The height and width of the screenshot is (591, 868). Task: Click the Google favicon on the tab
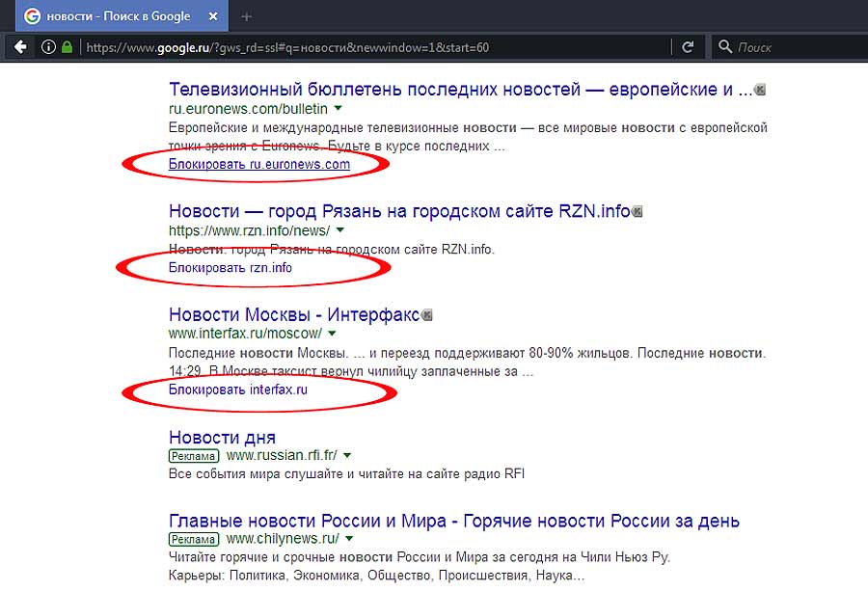coord(32,16)
